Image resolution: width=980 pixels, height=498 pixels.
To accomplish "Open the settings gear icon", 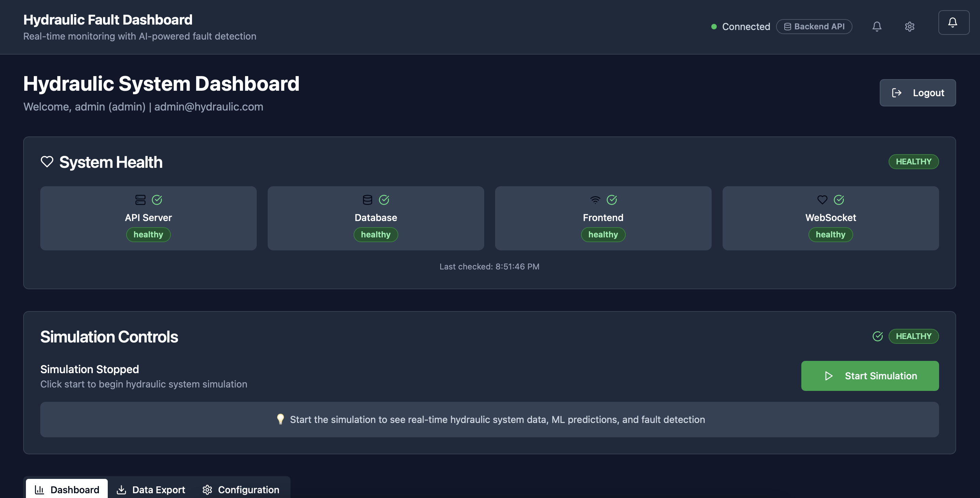I will pos(910,26).
